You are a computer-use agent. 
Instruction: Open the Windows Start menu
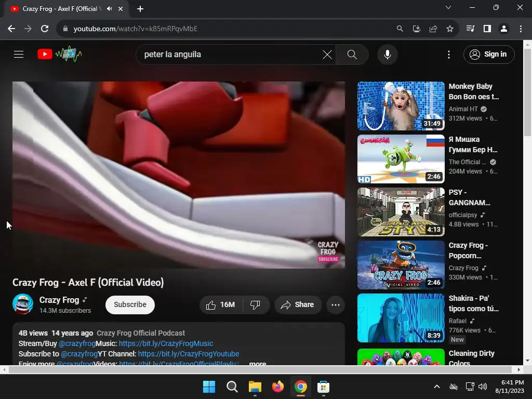tap(209, 387)
